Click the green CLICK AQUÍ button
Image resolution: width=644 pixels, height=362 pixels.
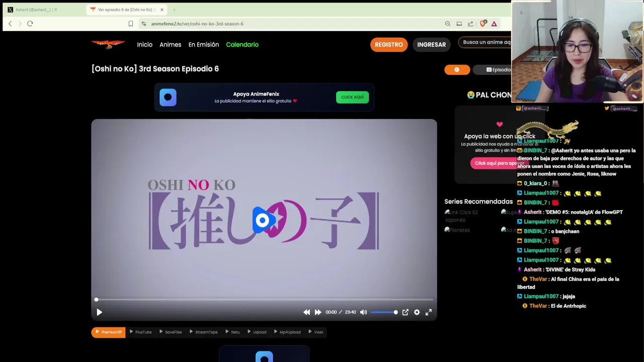(352, 98)
